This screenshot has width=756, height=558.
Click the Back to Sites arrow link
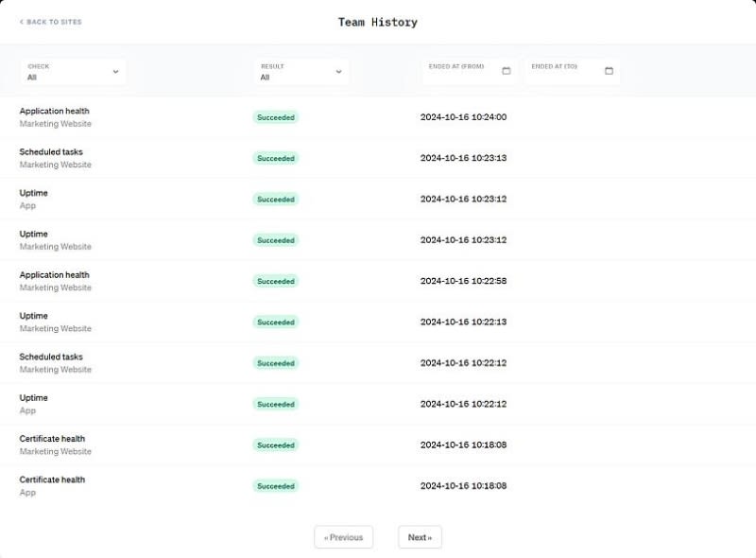51,22
